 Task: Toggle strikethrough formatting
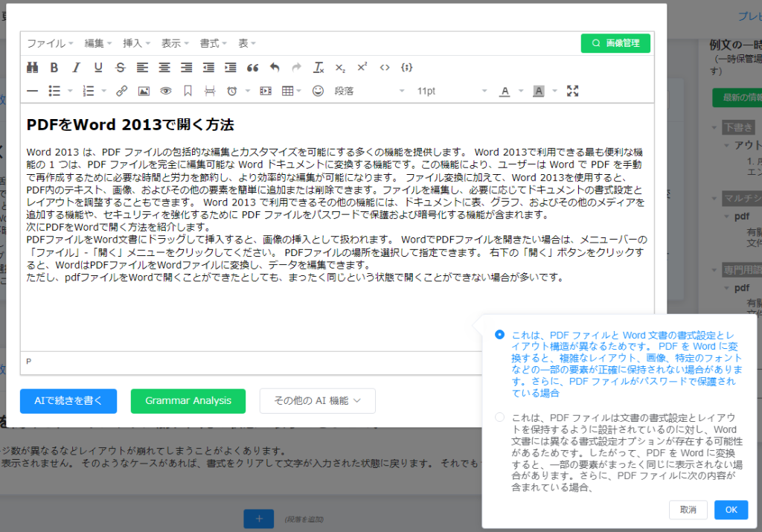[121, 68]
